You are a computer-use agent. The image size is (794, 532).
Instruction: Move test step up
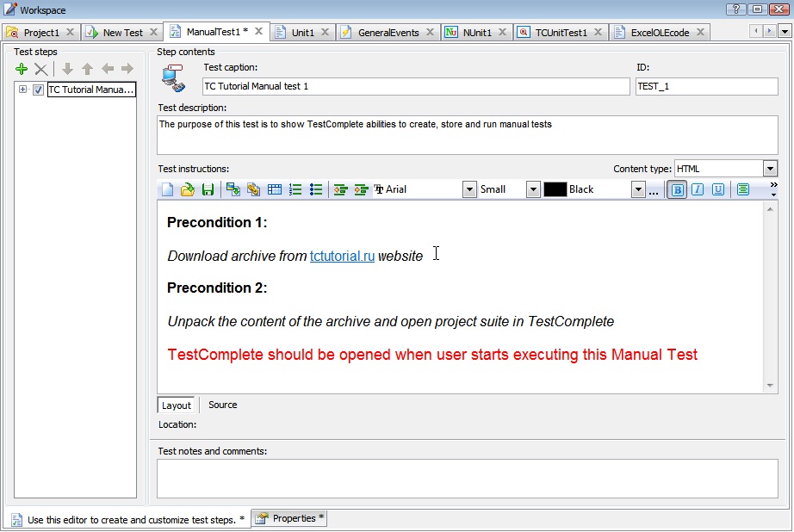point(88,69)
